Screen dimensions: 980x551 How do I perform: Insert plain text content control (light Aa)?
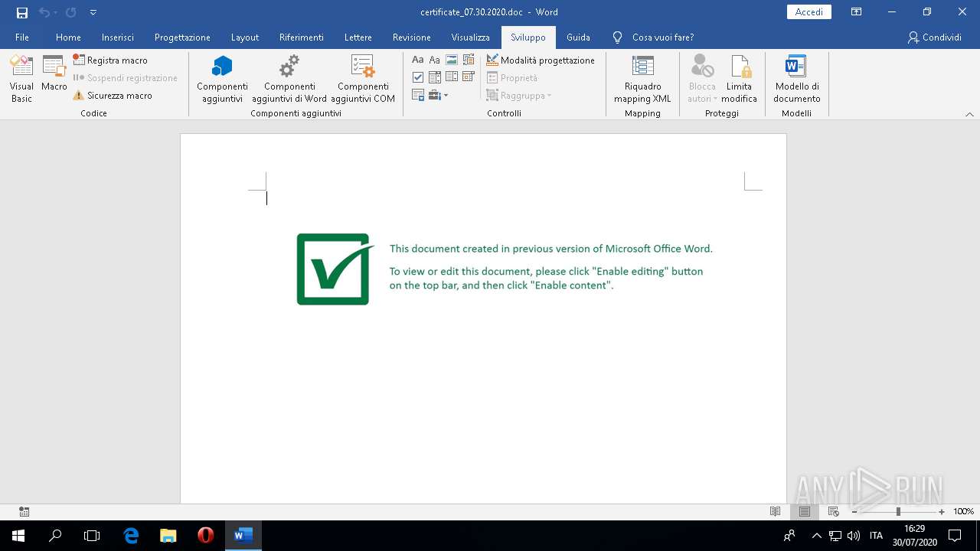coord(435,60)
